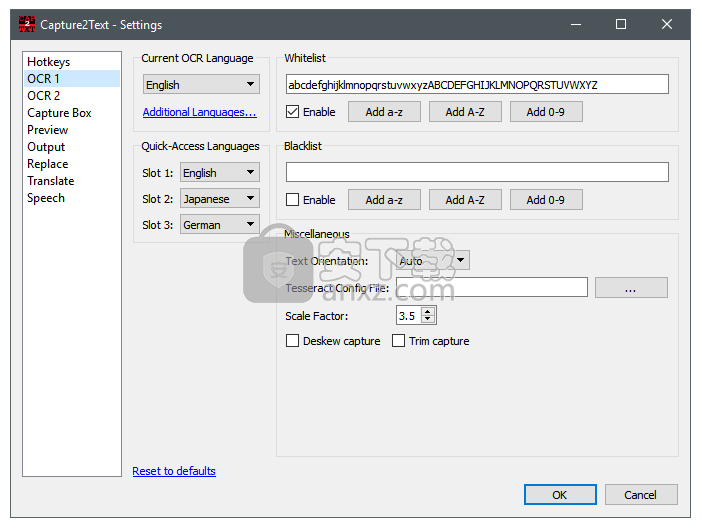Focus the empty Blacklist field
Screen dimensions: 702x529
[x=477, y=172]
